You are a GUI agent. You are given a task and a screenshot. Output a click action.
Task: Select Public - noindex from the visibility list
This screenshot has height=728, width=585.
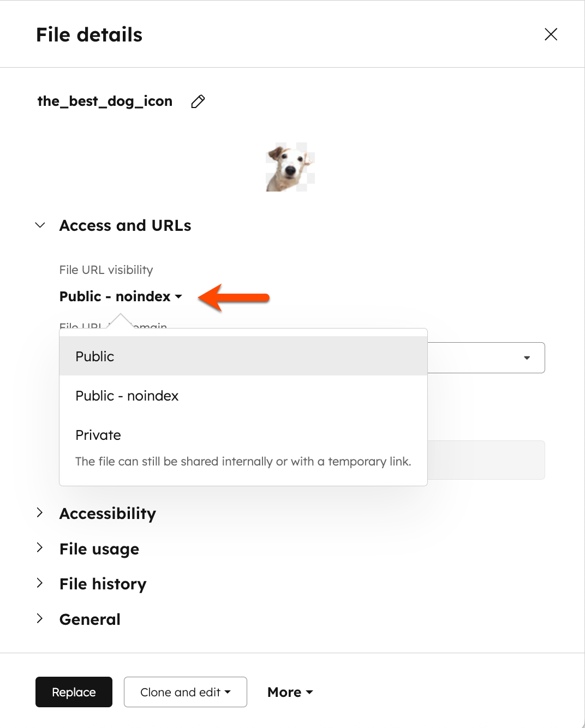coord(127,396)
